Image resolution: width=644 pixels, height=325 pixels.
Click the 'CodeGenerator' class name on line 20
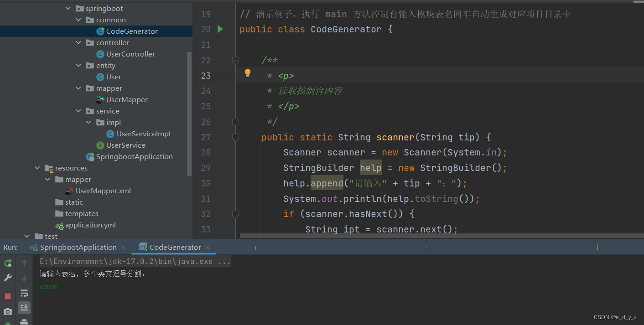(x=346, y=29)
